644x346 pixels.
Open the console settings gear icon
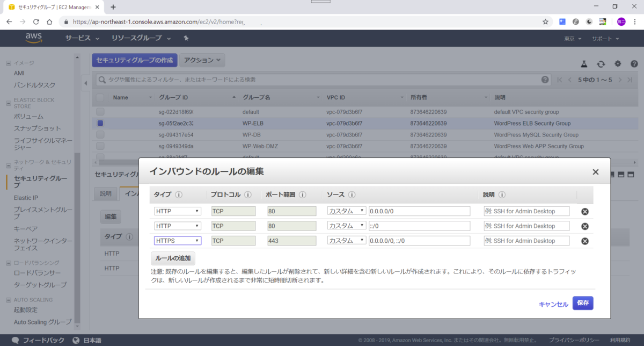pos(617,64)
